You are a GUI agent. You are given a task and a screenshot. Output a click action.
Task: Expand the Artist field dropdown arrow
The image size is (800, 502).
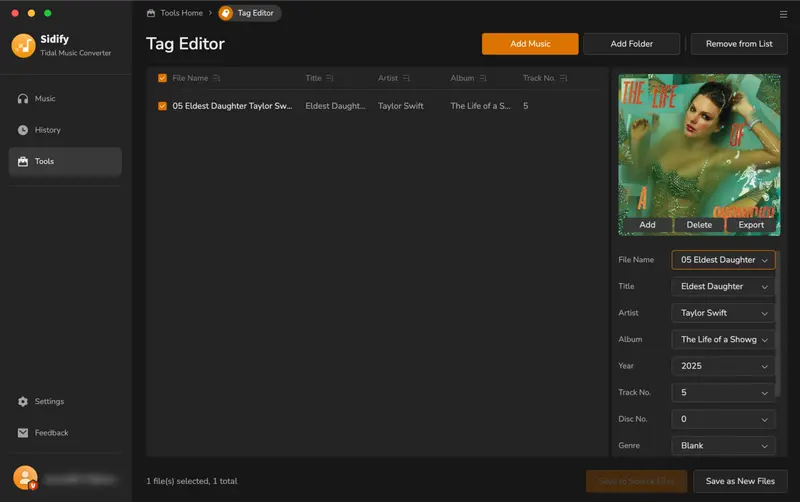[764, 313]
